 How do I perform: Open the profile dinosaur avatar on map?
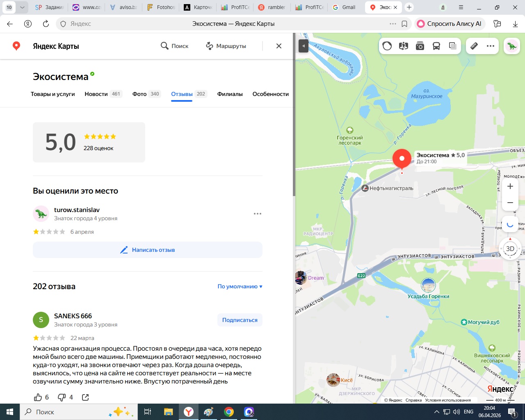(x=512, y=46)
